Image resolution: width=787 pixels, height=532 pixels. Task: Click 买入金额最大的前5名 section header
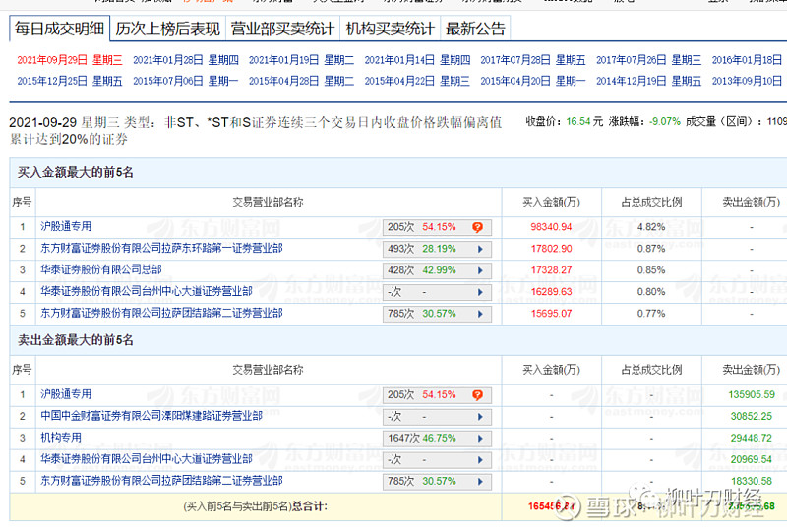[x=76, y=173]
